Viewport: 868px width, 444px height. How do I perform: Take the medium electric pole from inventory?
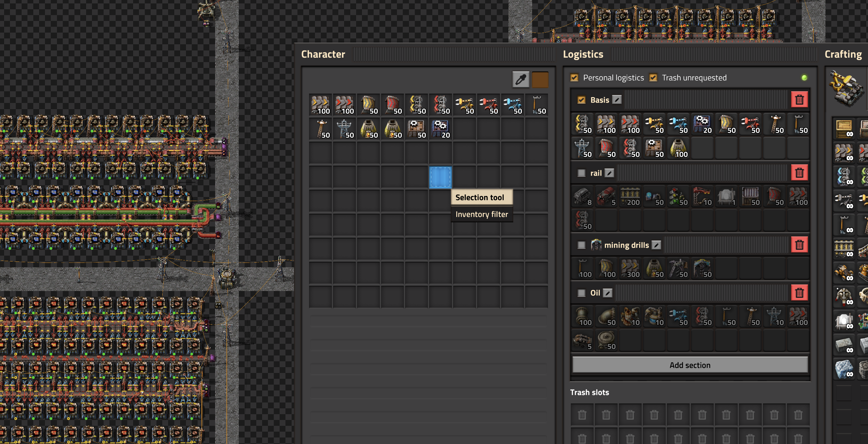pyautogui.click(x=320, y=129)
